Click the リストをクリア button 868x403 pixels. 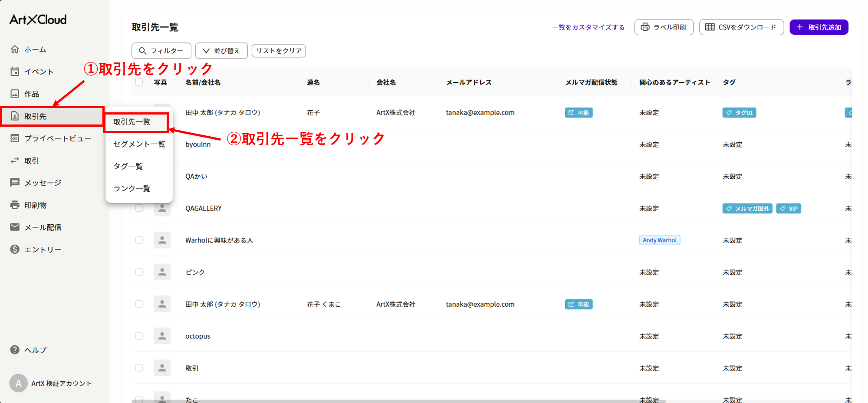(x=279, y=51)
